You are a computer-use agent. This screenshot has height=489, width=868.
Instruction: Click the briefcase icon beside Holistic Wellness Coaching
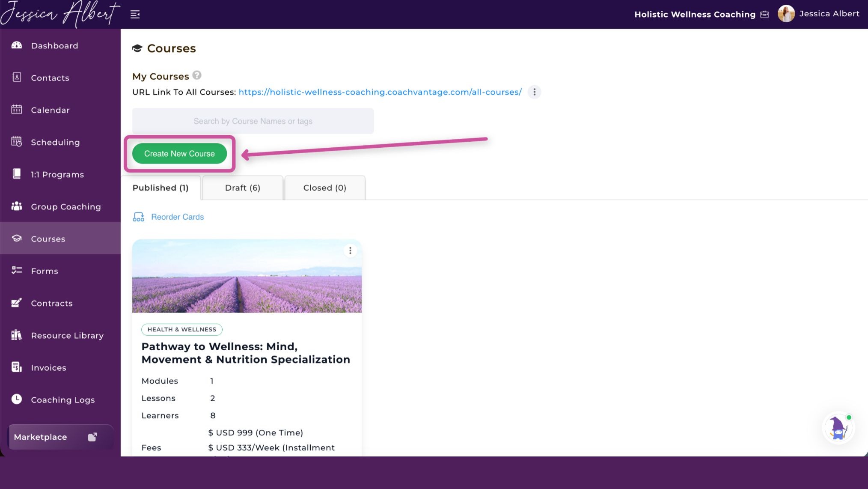(x=764, y=15)
